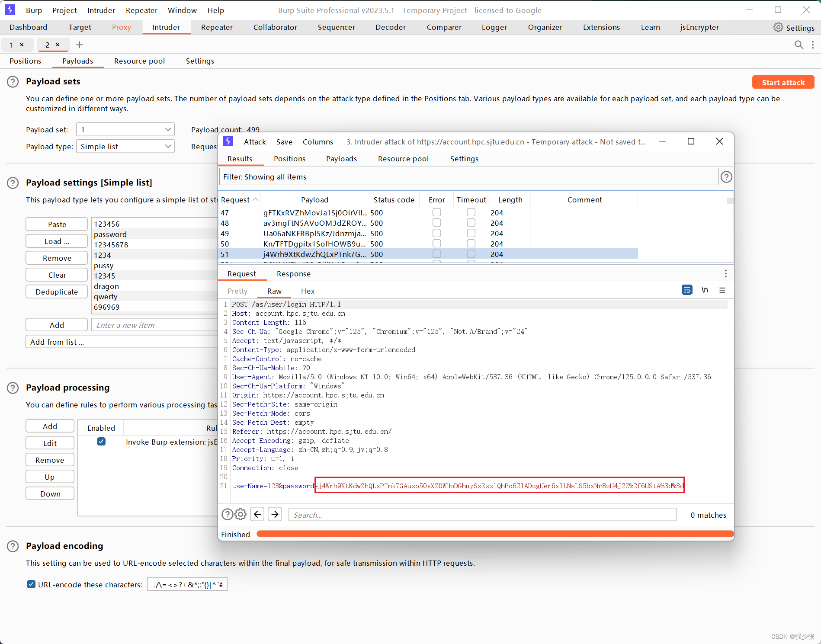Open Settings gear icon in main window
This screenshot has height=644, width=821.
point(778,27)
